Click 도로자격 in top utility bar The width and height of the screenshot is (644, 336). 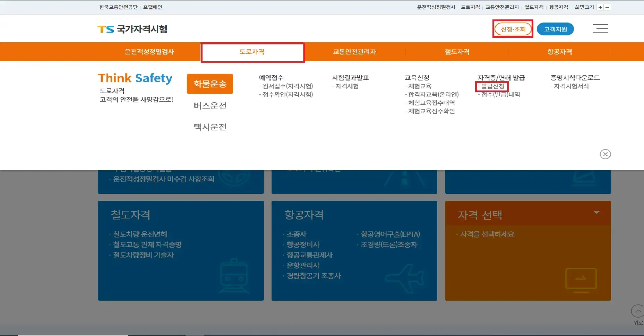[470, 7]
